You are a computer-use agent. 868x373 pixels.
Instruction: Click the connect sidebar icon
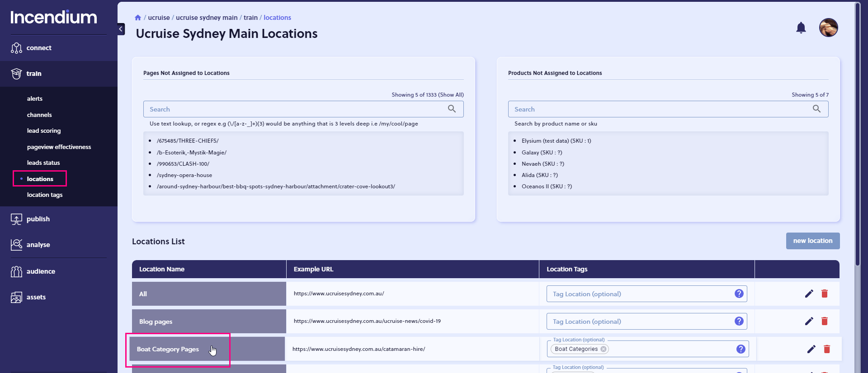16,48
